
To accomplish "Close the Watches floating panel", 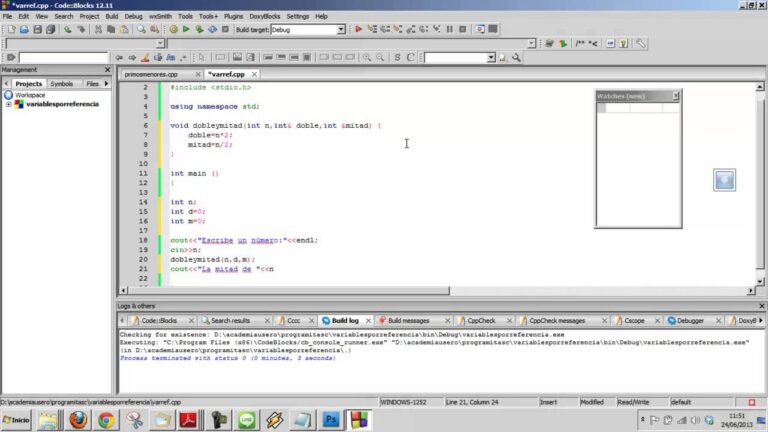I will 676,96.
